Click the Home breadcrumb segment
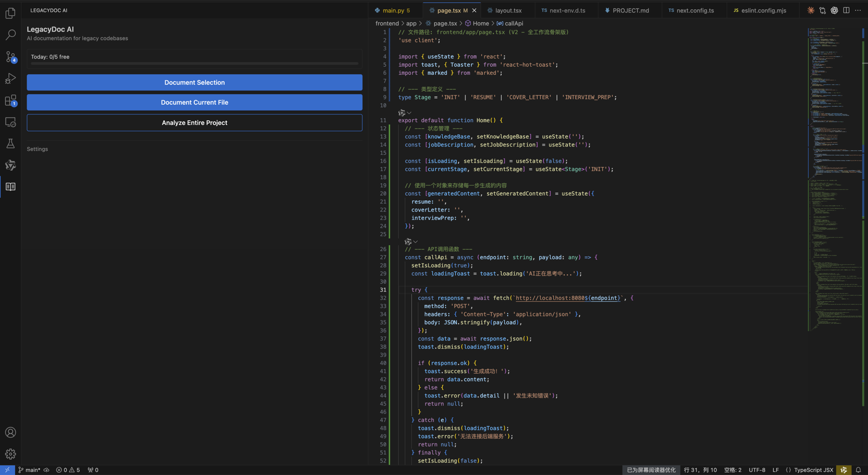The width and height of the screenshot is (868, 475). 476,23
